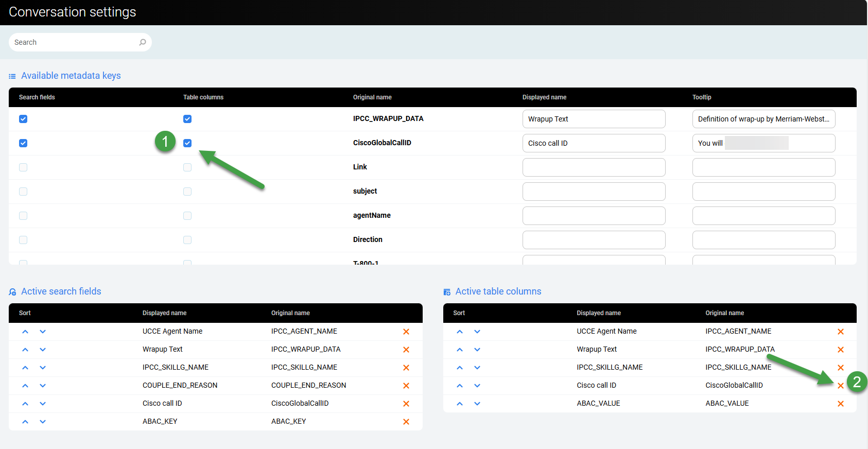The height and width of the screenshot is (449, 868).
Task: Remove COUPLE_END_REASON from active search fields
Action: (x=406, y=386)
